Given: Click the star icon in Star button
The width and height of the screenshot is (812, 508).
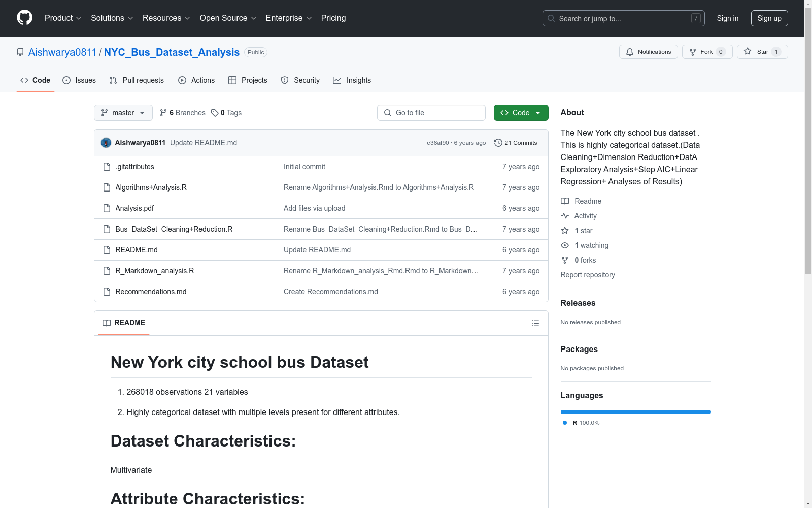Looking at the screenshot, I should click(748, 51).
